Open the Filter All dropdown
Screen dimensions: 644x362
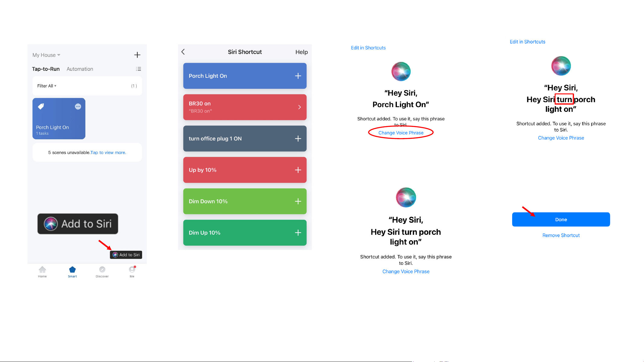click(47, 86)
